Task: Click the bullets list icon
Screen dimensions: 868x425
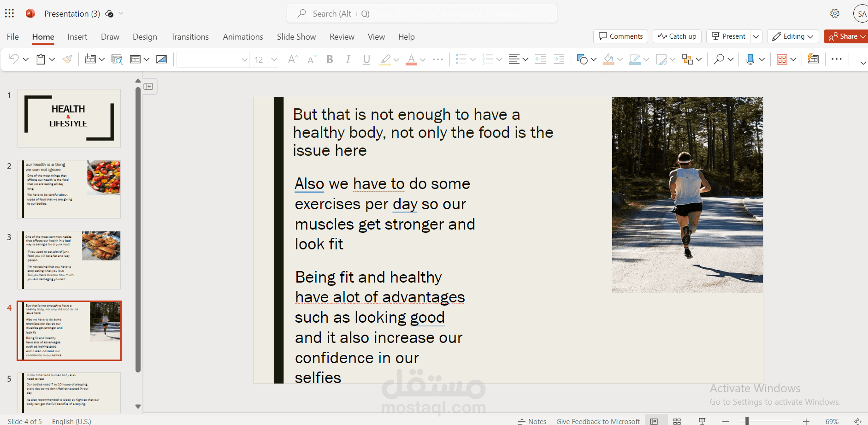Action: [x=461, y=59]
